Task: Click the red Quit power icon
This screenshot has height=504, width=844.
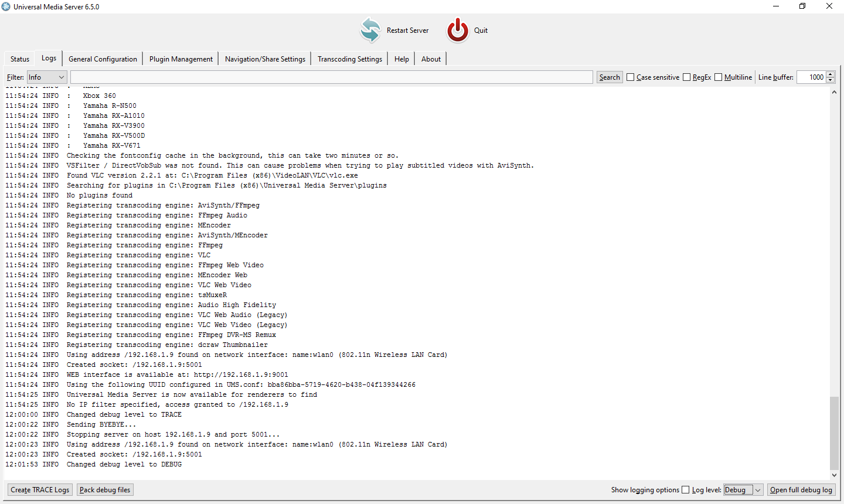Action: pos(458,30)
